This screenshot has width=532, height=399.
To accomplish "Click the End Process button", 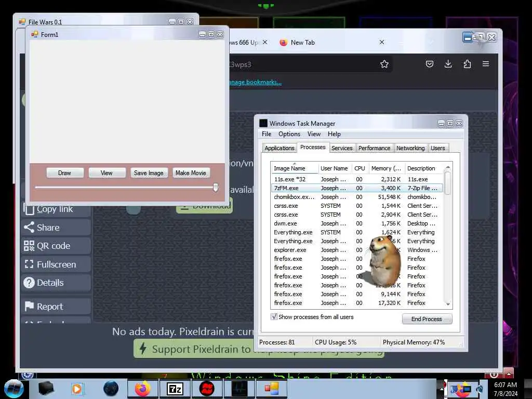I will point(427,319).
